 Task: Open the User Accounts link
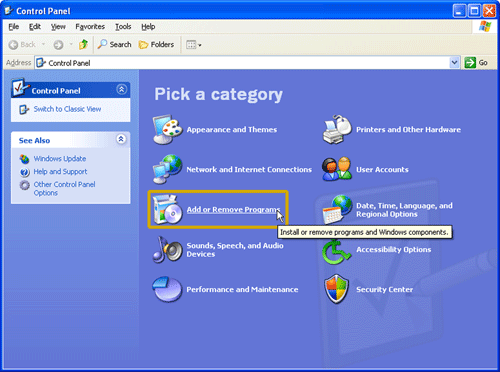382,170
